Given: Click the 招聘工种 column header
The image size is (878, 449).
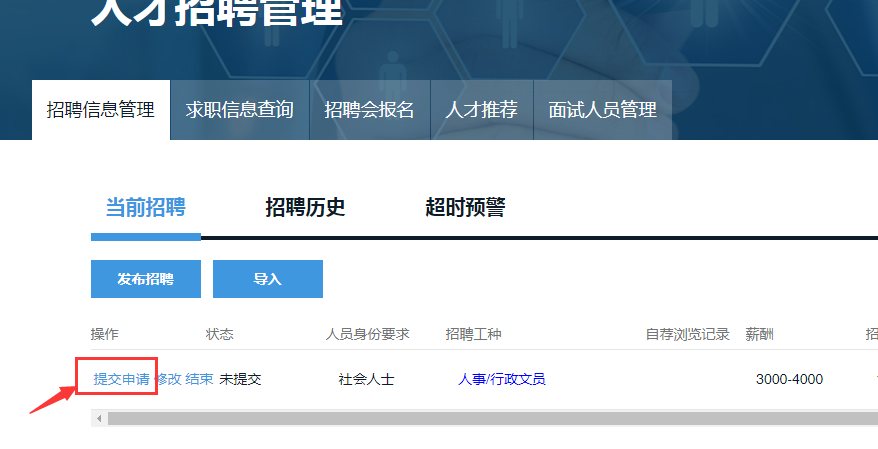Looking at the screenshot, I should pos(480,334).
